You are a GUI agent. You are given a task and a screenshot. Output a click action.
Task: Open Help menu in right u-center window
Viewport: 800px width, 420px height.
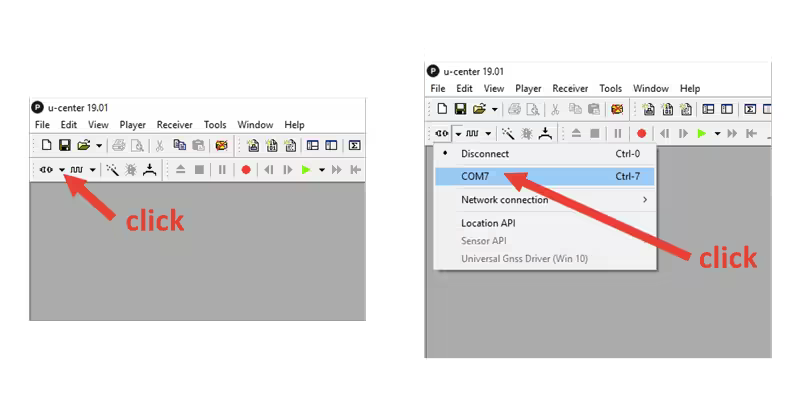[x=690, y=88]
